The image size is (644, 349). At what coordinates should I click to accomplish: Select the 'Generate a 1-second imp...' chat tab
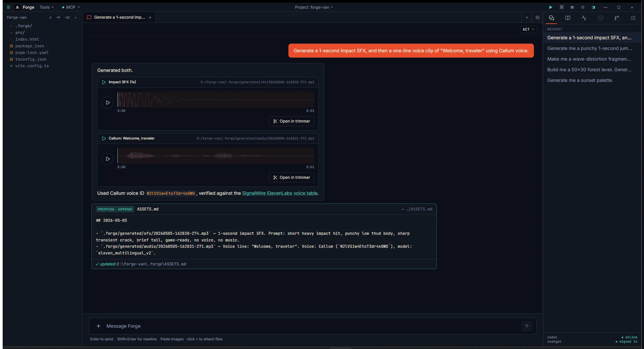pyautogui.click(x=119, y=18)
